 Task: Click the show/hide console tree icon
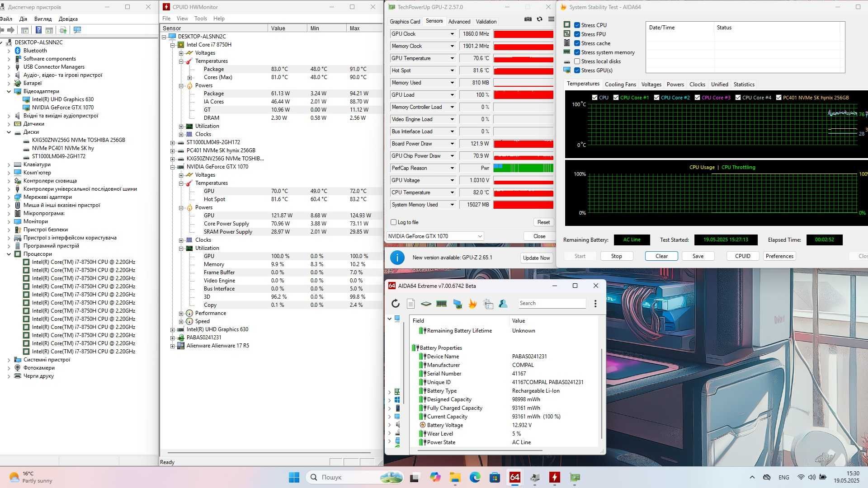tap(25, 30)
